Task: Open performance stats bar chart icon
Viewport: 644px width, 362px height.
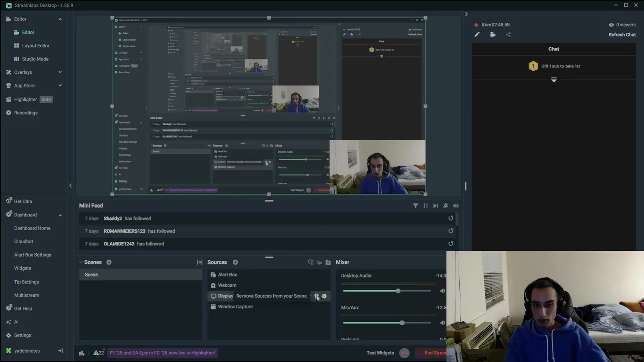Action: 82,353
